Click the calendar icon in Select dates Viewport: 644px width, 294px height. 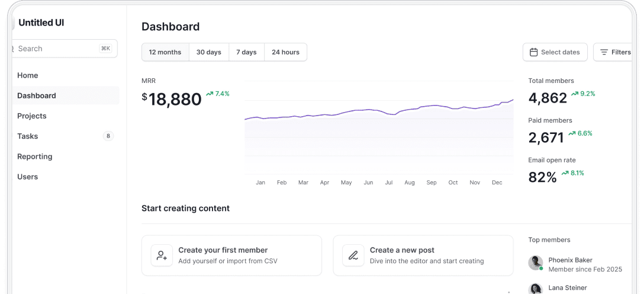[x=533, y=52]
